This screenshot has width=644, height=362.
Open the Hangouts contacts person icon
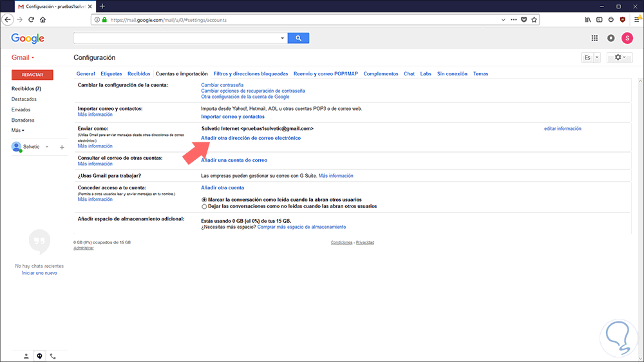point(26,356)
